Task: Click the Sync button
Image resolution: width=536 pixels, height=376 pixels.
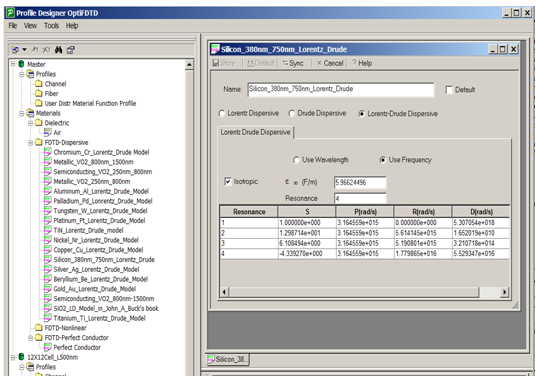Action: pos(293,63)
